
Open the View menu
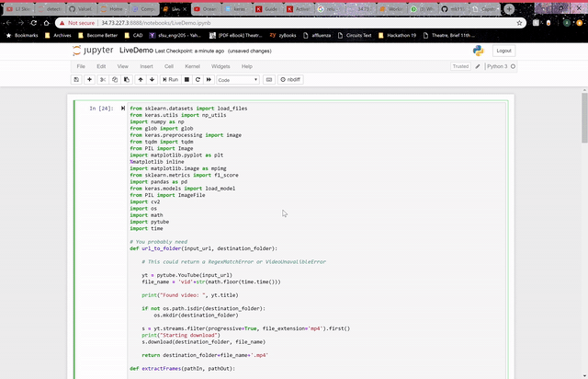click(122, 66)
